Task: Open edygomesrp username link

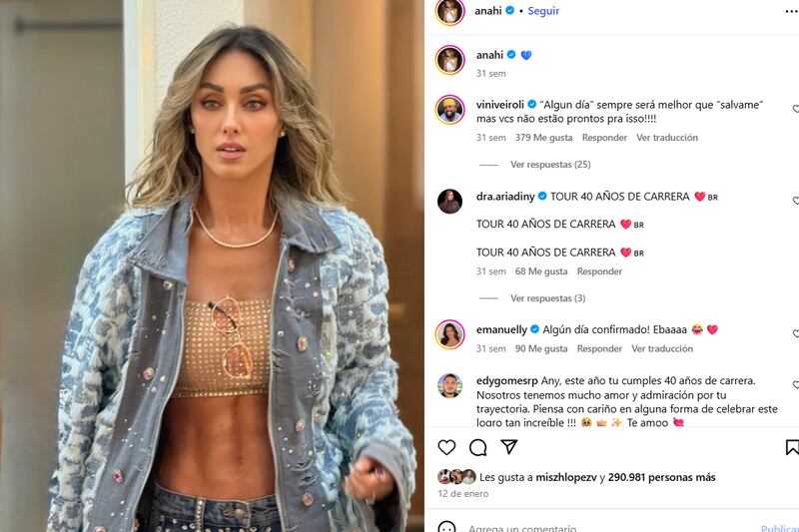Action: coord(507,381)
